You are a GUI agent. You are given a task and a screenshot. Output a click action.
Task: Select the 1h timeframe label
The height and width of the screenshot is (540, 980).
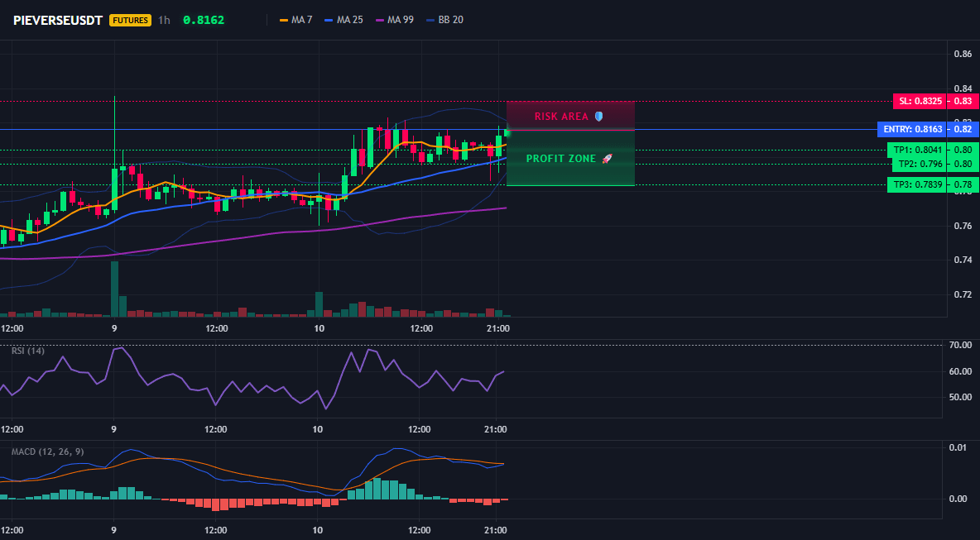[164, 20]
